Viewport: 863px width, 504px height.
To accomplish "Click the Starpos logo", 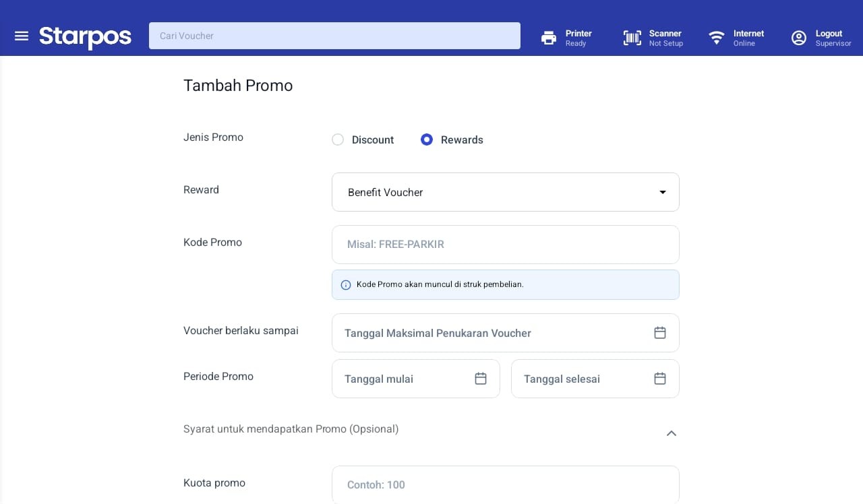I will click(x=85, y=37).
